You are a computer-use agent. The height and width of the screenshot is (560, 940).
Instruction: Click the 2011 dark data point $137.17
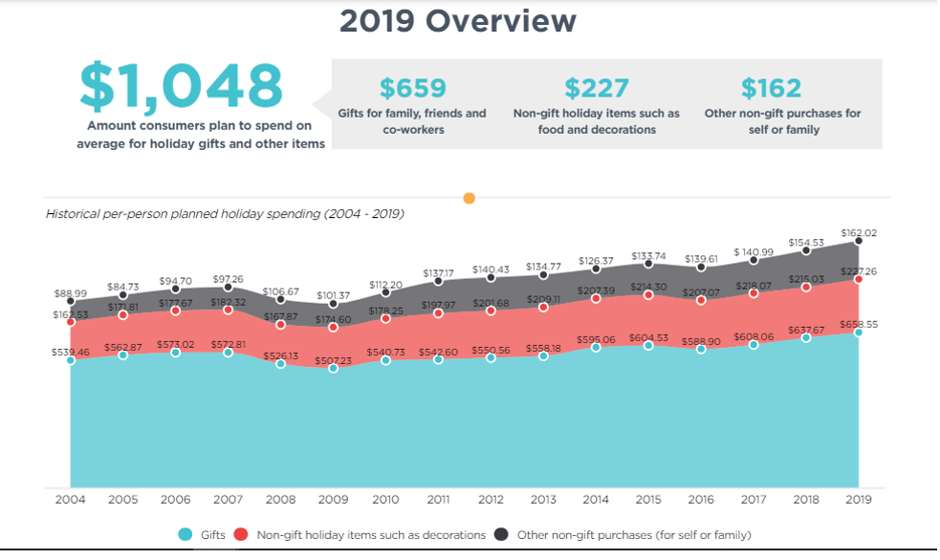pyautogui.click(x=438, y=281)
